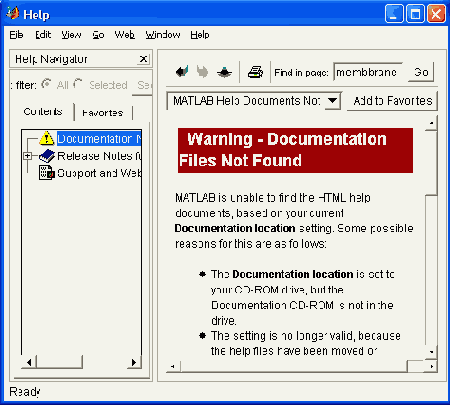This screenshot has height=405, width=450.
Task: Reload page with the refresh icon
Action: 224,72
